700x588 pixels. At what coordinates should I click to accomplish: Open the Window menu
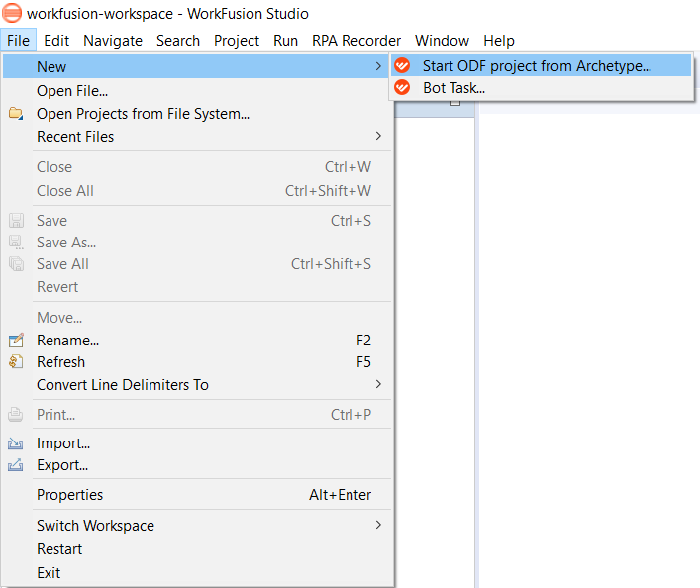[442, 41]
